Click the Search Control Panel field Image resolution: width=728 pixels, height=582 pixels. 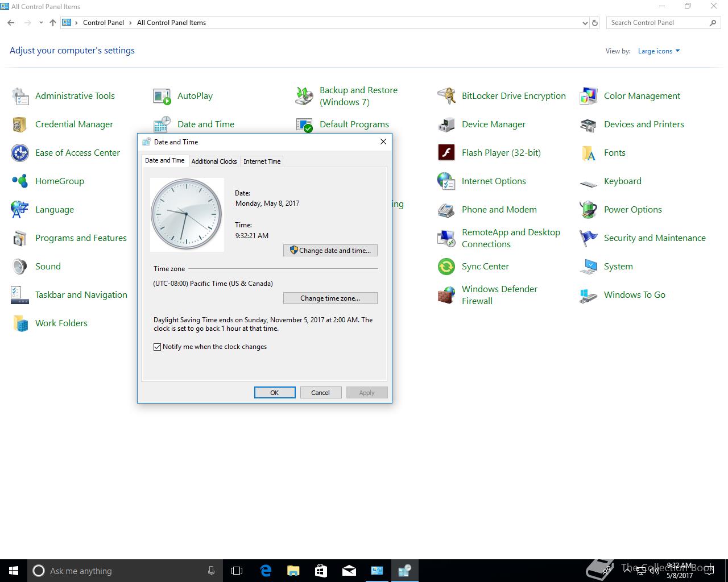657,23
